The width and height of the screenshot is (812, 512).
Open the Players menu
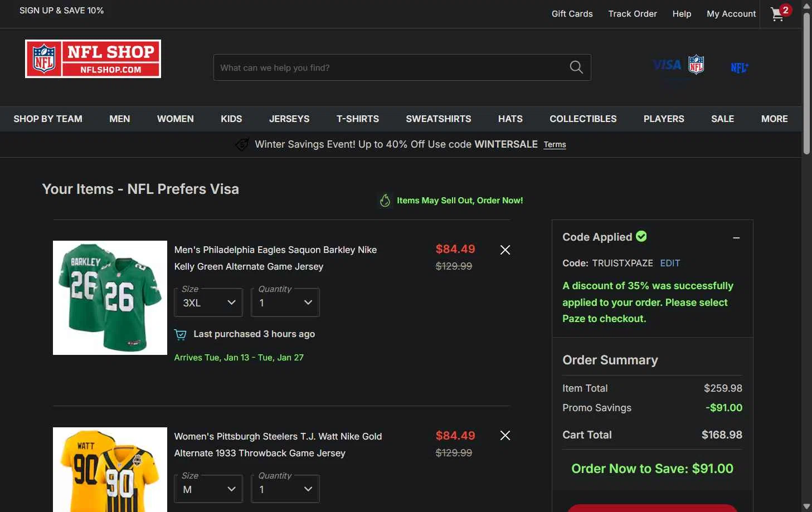[x=664, y=119]
